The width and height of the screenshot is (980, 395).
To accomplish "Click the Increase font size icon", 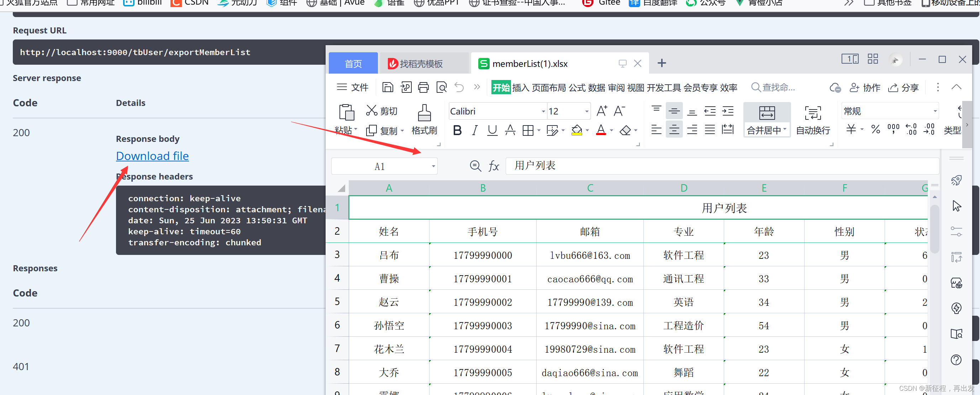I will (x=601, y=111).
